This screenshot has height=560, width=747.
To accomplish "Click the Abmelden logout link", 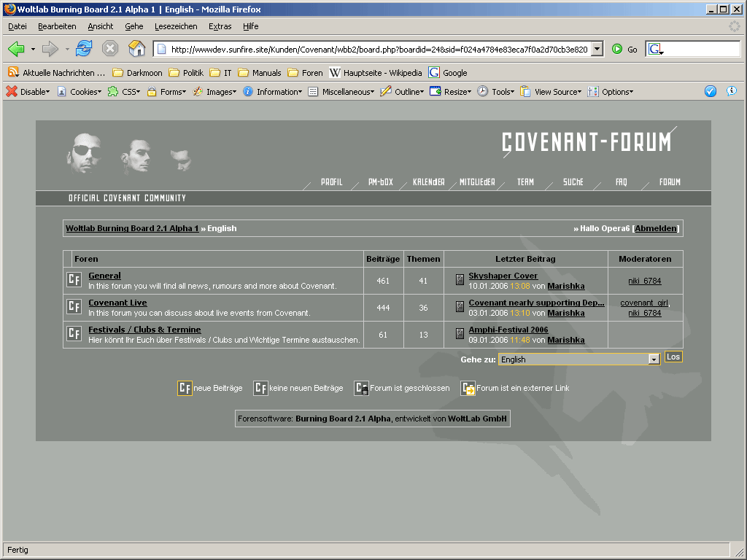I will 656,228.
